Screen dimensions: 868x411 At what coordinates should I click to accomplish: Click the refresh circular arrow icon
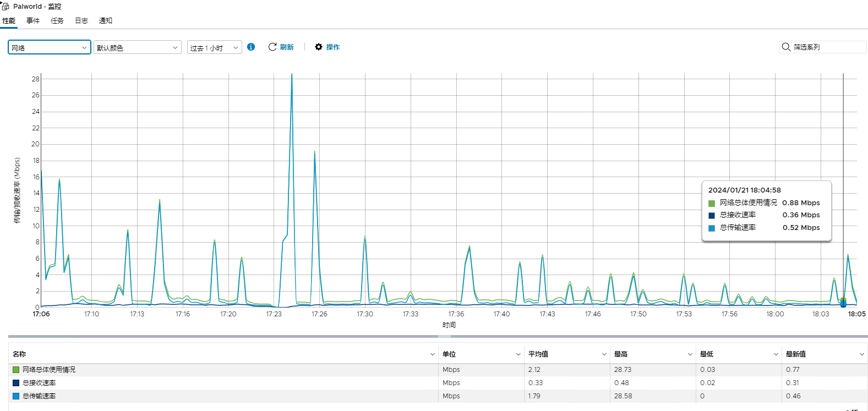tap(272, 47)
